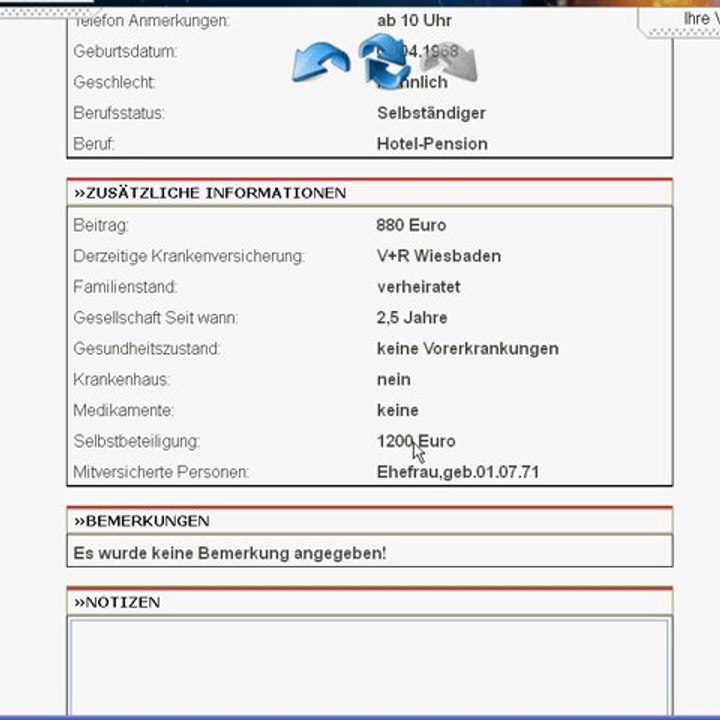The image size is (720, 720).
Task: Click the 'Familienstand:' label
Action: point(125,287)
